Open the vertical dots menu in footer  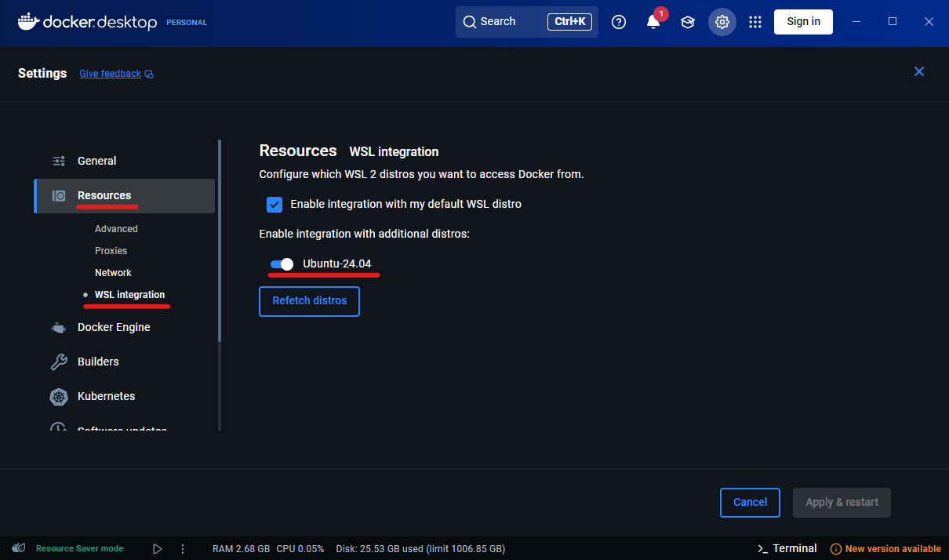pos(183,549)
